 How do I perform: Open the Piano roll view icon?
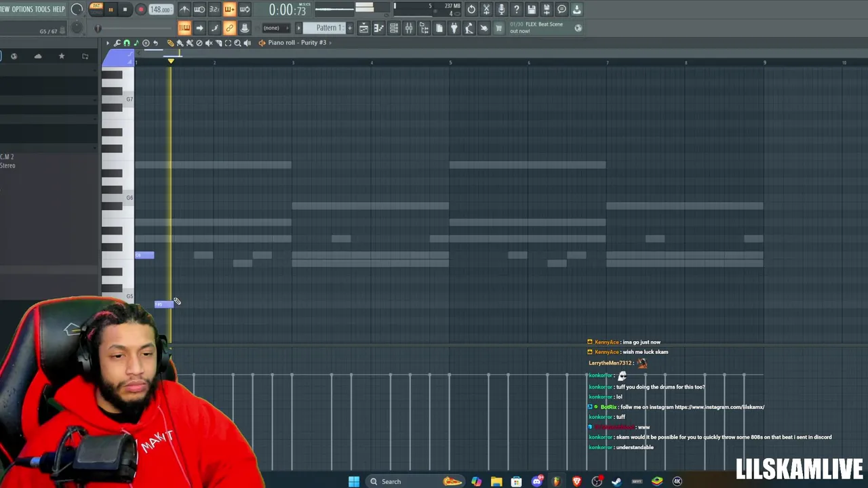pyautogui.click(x=378, y=28)
